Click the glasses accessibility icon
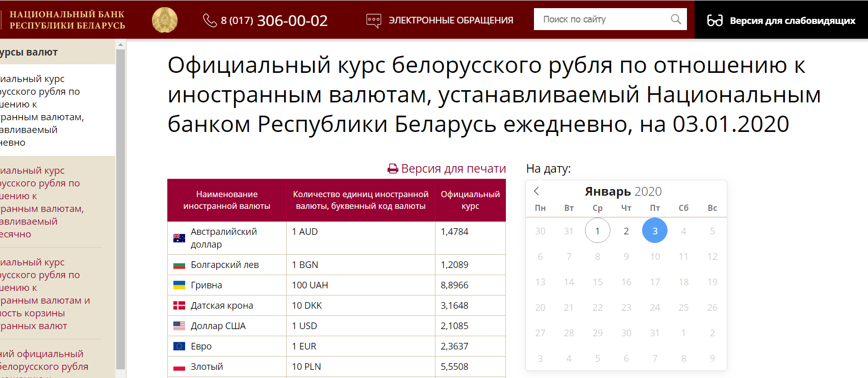This screenshot has height=378, width=868. tap(714, 20)
